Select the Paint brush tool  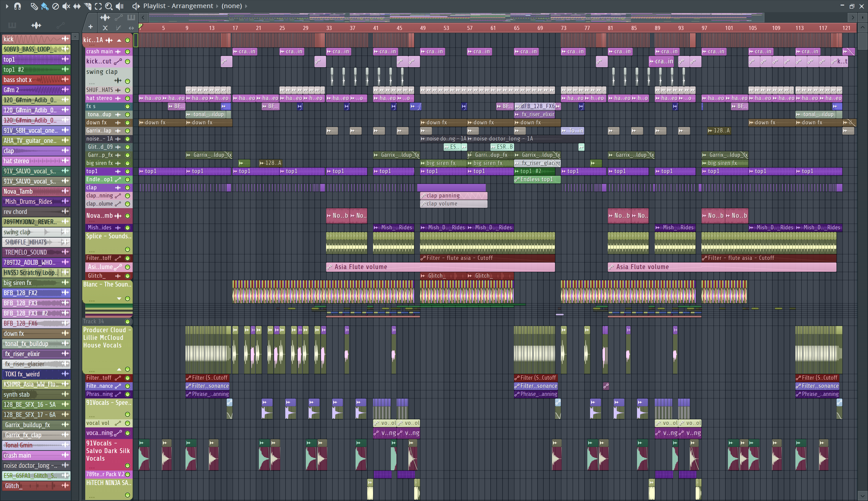45,6
